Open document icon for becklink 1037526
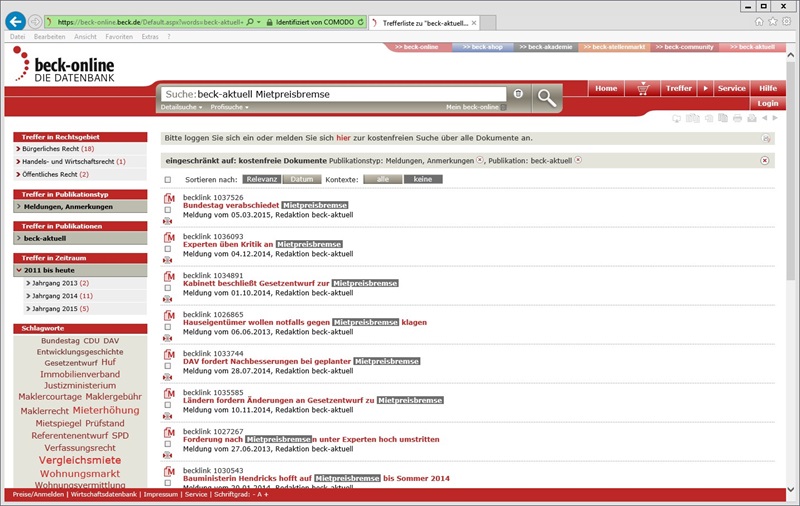 point(169,198)
